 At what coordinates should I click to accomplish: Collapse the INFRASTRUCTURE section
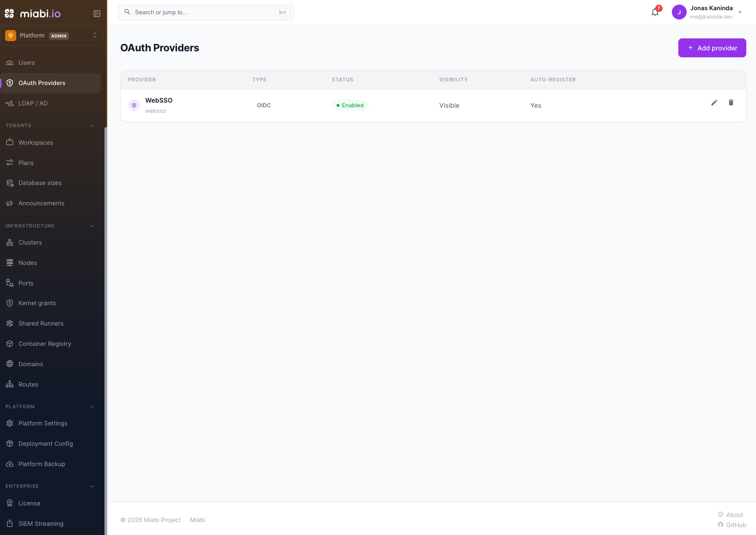(x=92, y=226)
